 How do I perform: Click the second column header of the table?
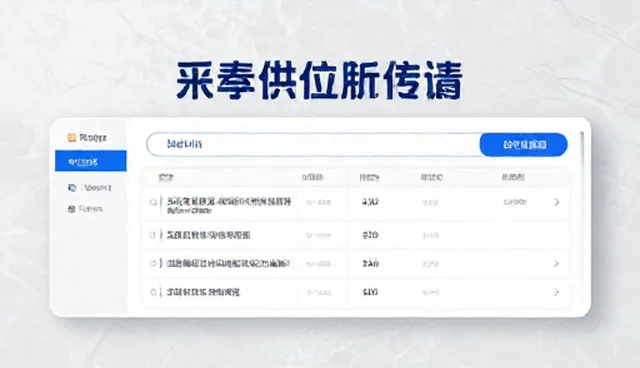point(312,177)
